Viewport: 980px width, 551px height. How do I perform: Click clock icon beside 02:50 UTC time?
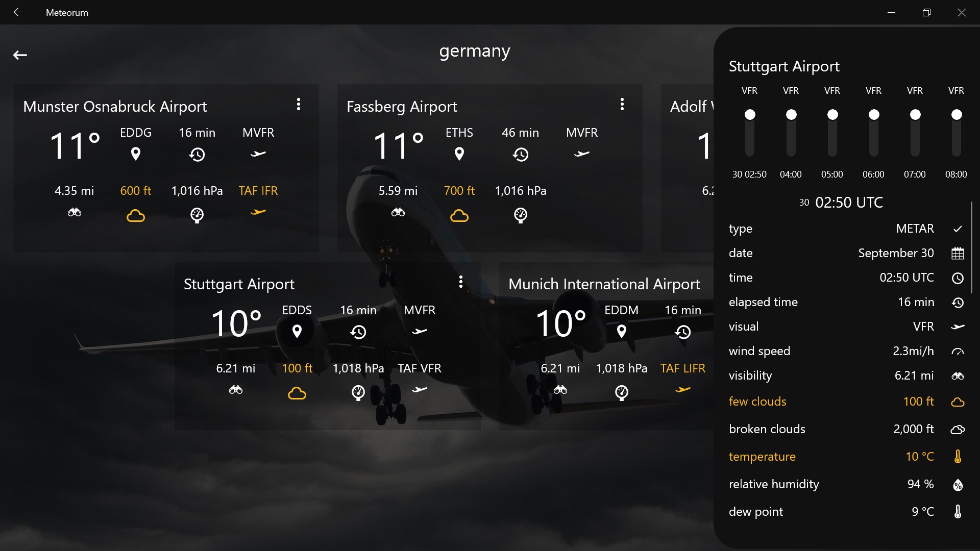point(958,278)
